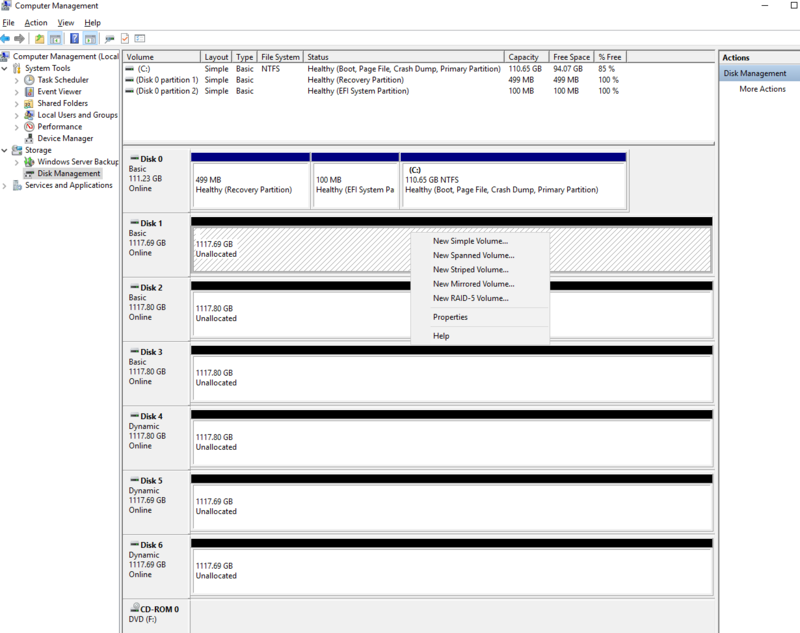This screenshot has width=800, height=633.
Task: Open the Performance monitor icon
Action: click(31, 126)
